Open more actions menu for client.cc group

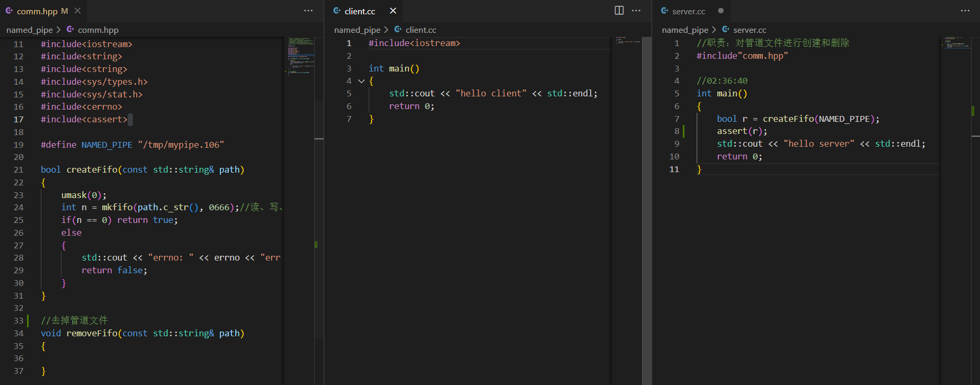[x=636, y=11]
